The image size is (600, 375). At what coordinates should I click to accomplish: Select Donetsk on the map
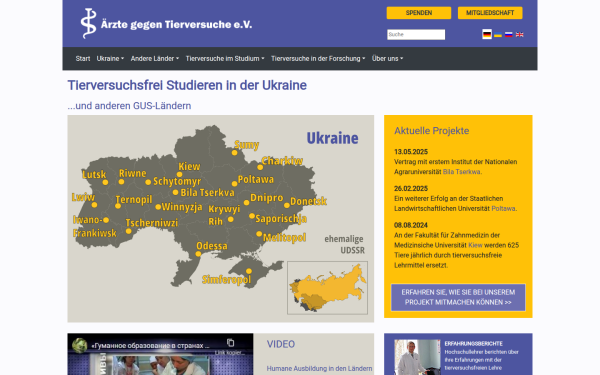coord(308,202)
